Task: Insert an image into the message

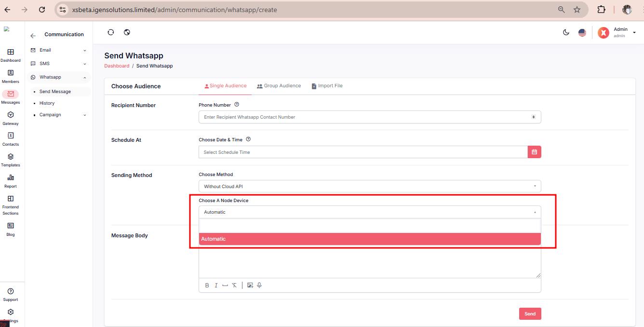Action: tap(250, 285)
